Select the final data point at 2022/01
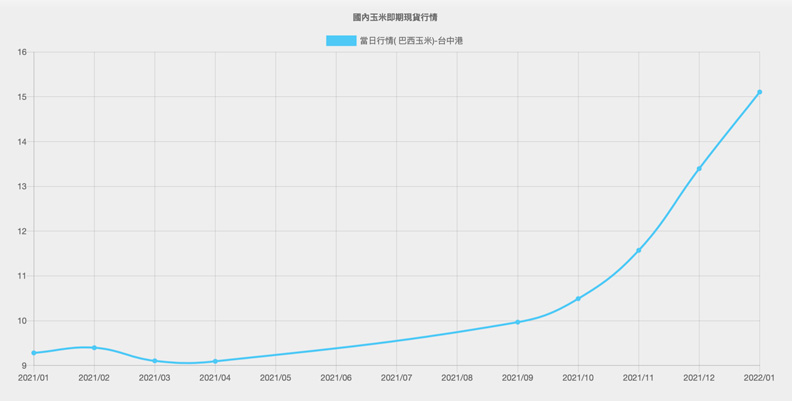 760,92
